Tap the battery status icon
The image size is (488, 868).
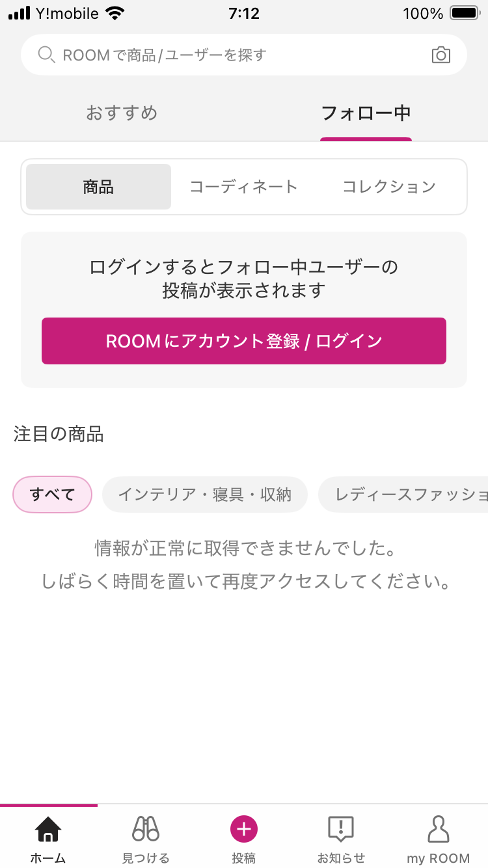pyautogui.click(x=463, y=14)
